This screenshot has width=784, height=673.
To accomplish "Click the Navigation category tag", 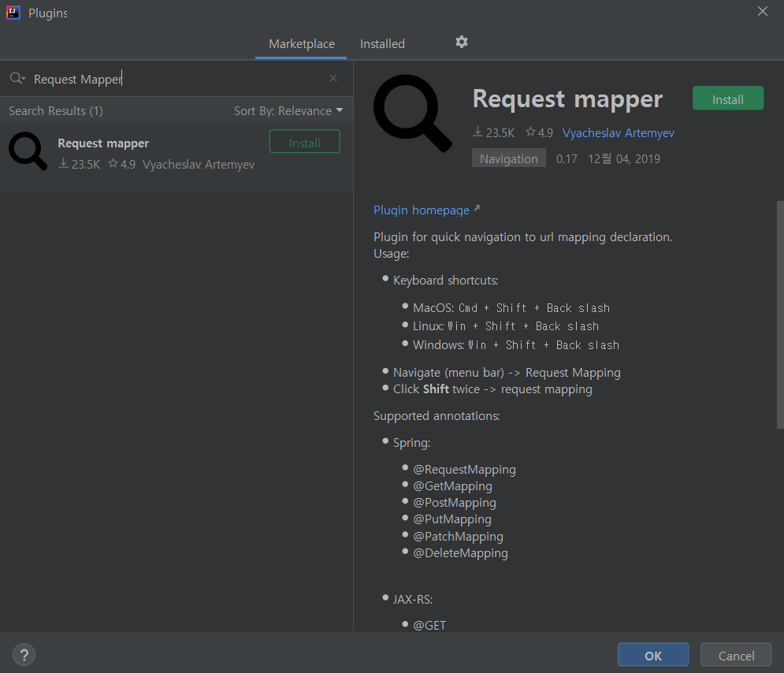I will click(x=508, y=158).
